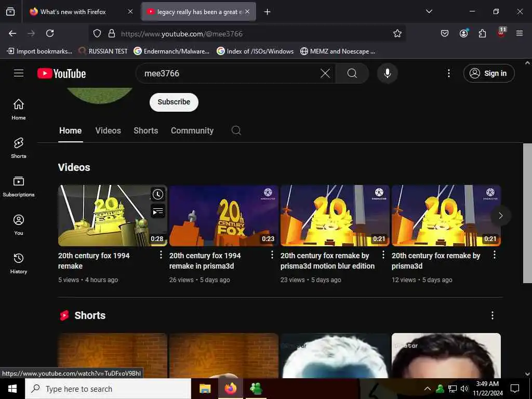Open options for remake by prisma3d video
Image resolution: width=532 pixels, height=399 pixels.
click(x=495, y=255)
